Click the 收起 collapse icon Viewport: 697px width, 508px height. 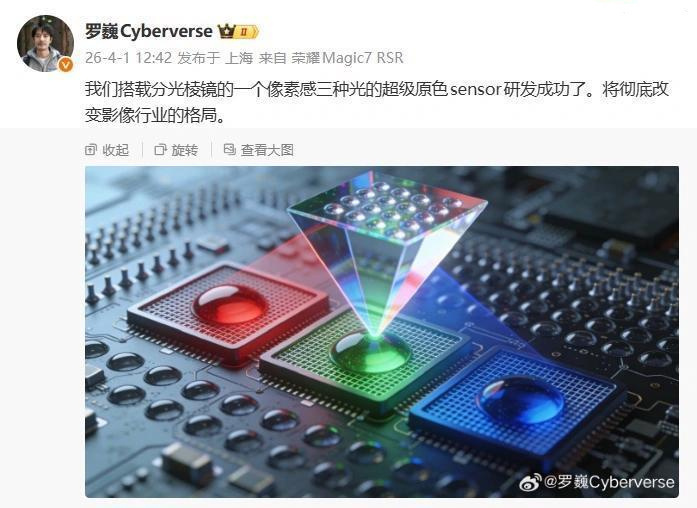point(90,150)
